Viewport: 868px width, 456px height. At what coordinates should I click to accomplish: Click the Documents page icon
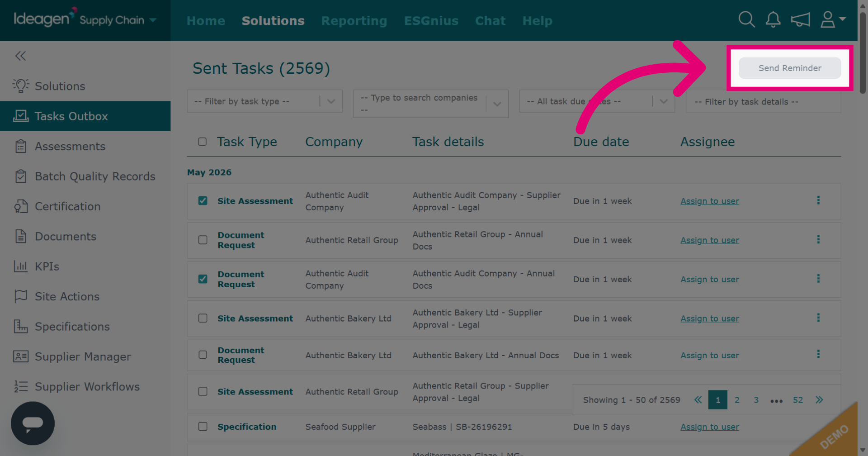click(20, 236)
